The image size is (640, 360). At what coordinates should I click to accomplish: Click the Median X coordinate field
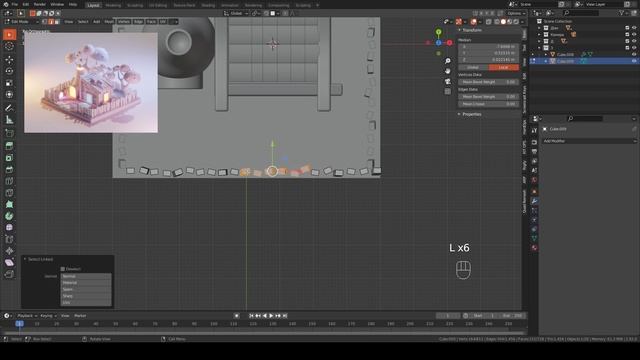[488, 47]
